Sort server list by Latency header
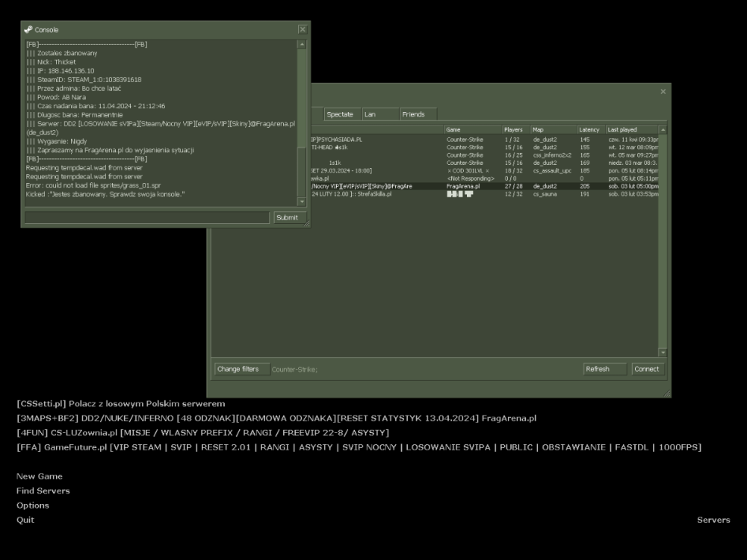Screen dimensions: 747x560 (x=590, y=130)
